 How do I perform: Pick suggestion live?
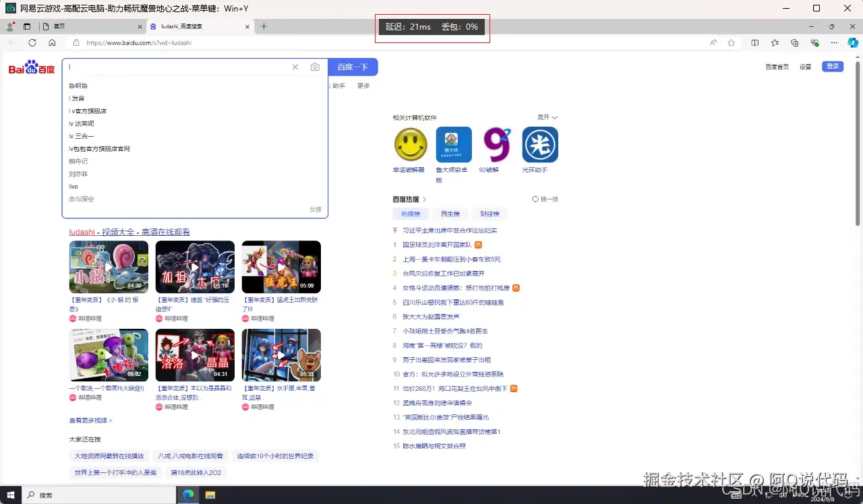pyautogui.click(x=73, y=187)
